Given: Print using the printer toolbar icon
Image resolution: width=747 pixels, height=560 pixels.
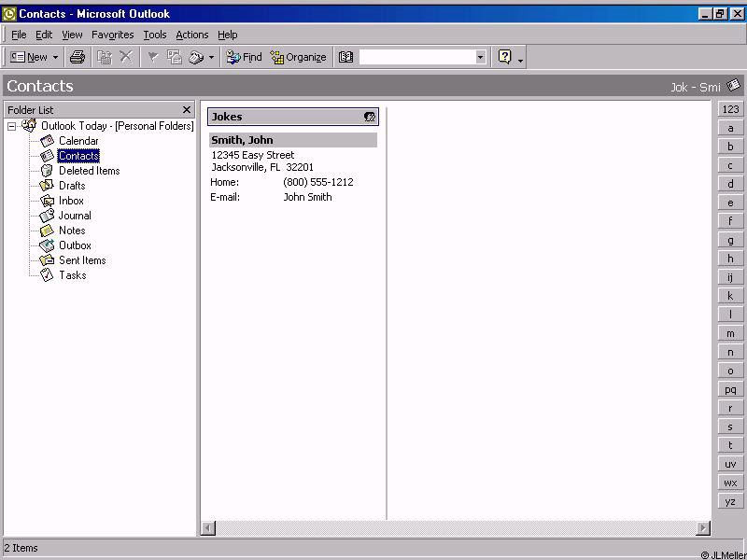Looking at the screenshot, I should (x=78, y=57).
